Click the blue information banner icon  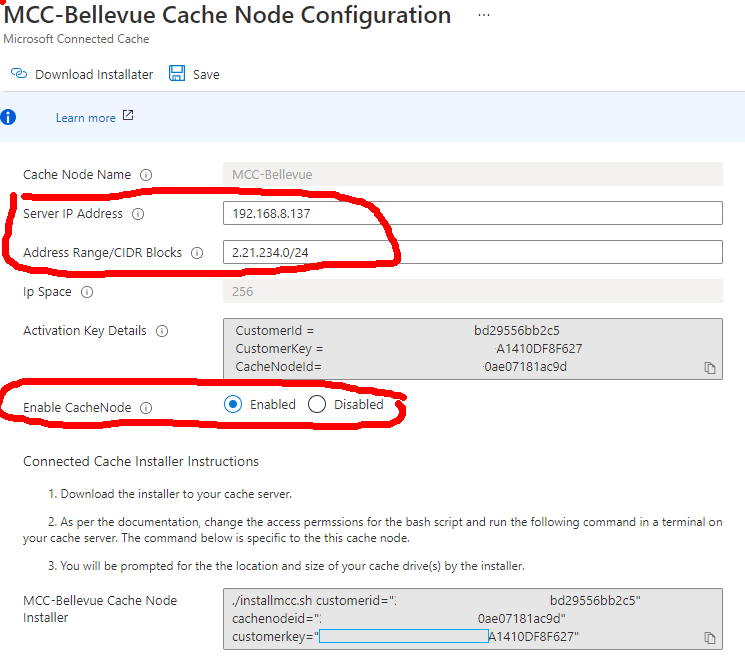tap(8, 117)
